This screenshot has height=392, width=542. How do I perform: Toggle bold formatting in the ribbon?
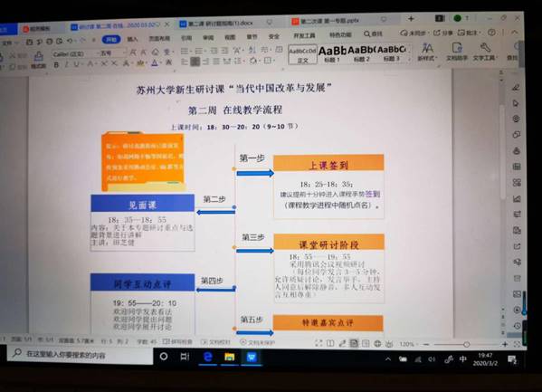click(56, 64)
